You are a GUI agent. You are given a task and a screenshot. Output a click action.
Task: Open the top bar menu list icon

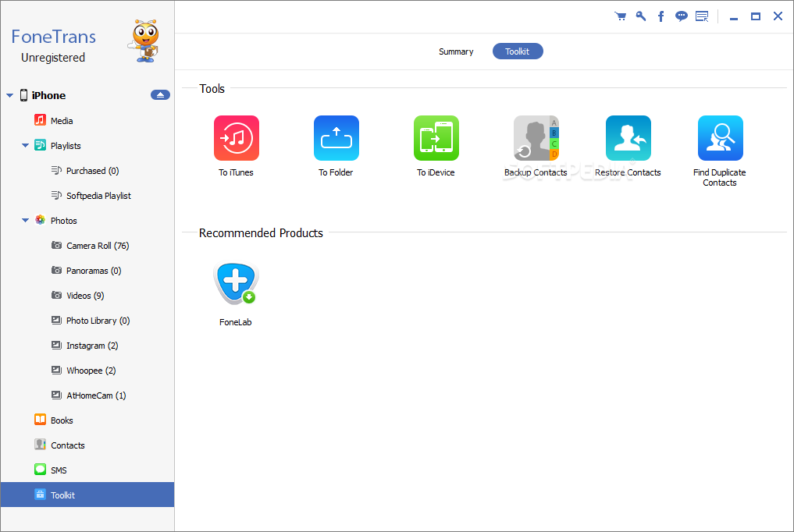pyautogui.click(x=702, y=16)
